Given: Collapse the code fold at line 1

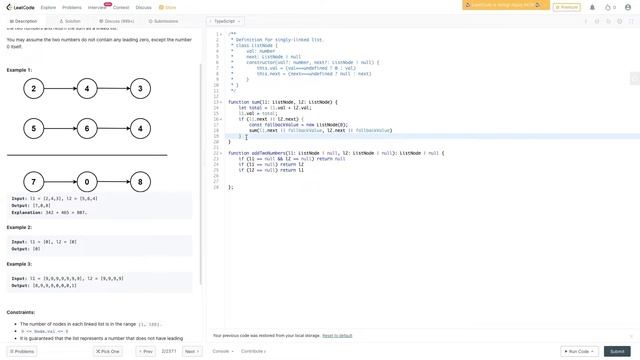Looking at the screenshot, I should click(x=221, y=34).
